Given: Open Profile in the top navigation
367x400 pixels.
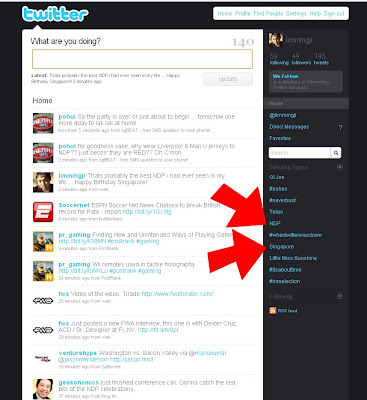Looking at the screenshot, I should 243,14.
